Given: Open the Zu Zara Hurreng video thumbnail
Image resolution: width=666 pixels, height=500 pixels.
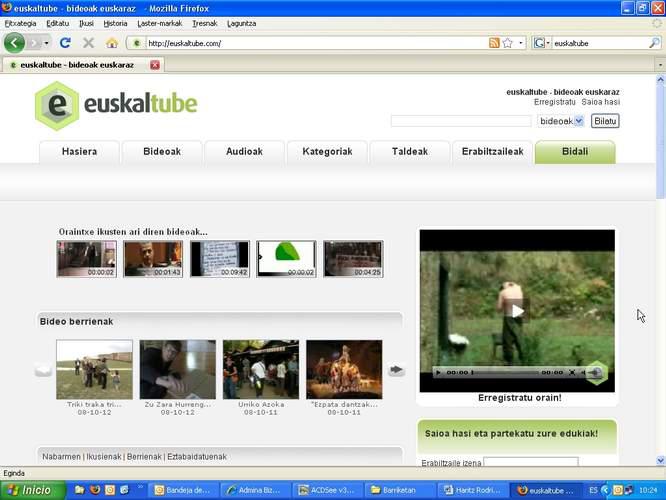Looking at the screenshot, I should coord(178,369).
